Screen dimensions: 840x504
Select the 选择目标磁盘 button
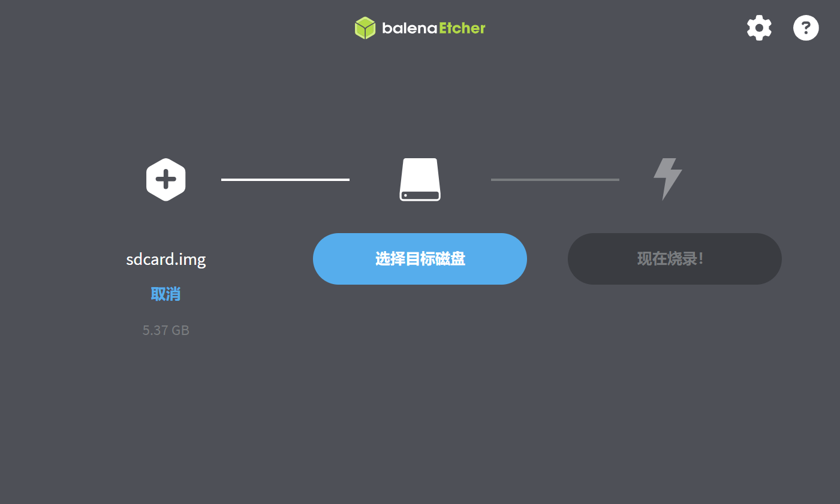tap(420, 259)
